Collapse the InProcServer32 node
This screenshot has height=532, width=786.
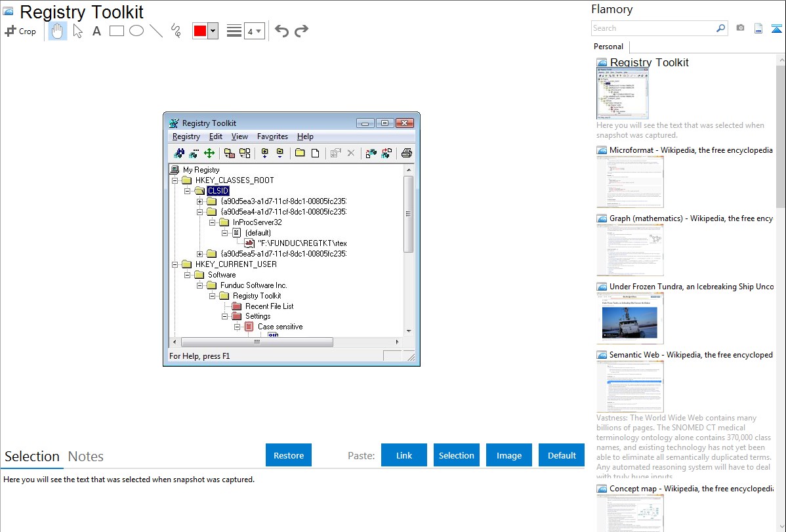213,222
